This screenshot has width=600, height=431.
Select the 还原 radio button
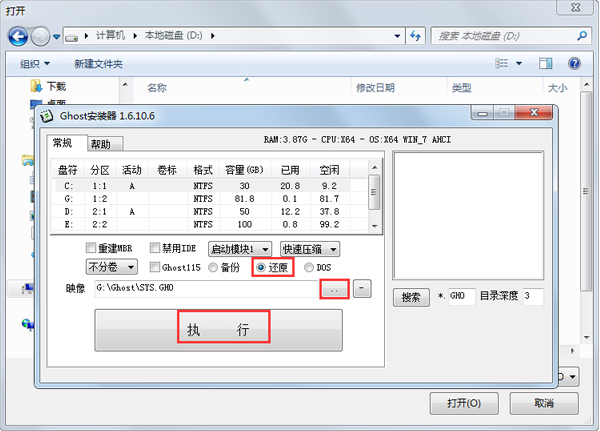pyautogui.click(x=262, y=268)
